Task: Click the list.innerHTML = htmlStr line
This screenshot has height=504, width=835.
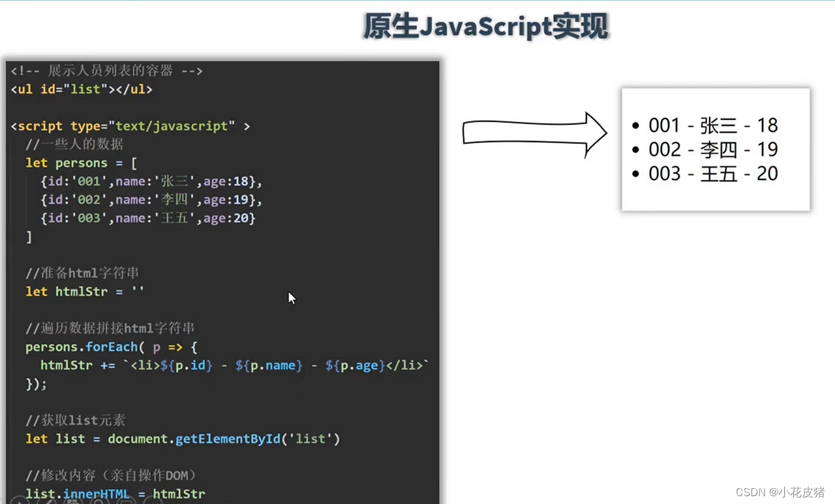Action: point(115,494)
